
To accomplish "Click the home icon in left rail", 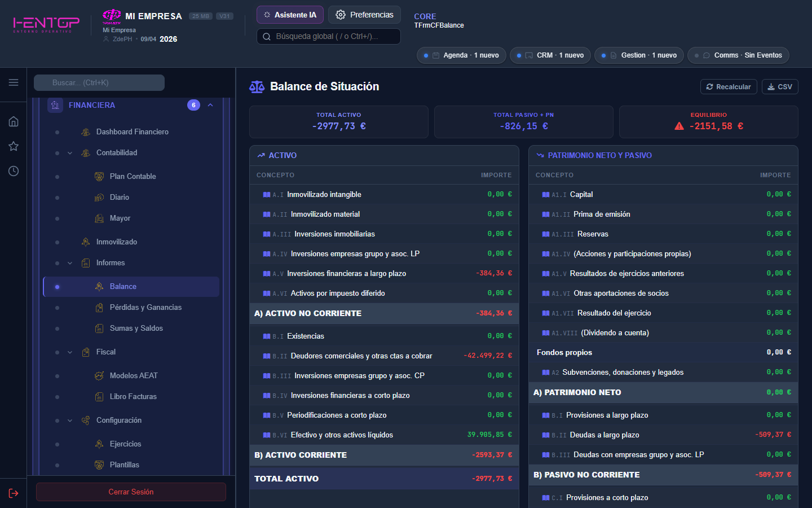I will click(x=14, y=121).
